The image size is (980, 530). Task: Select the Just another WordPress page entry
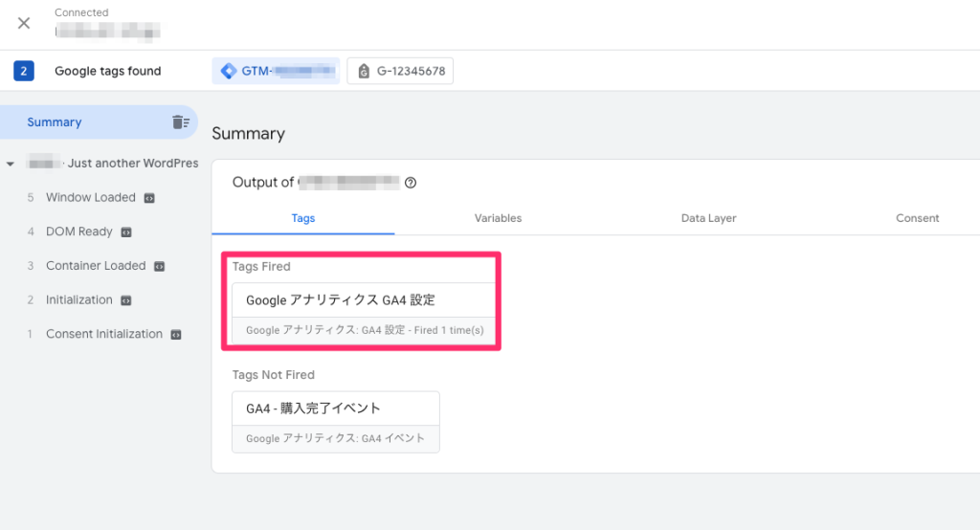pyautogui.click(x=113, y=164)
